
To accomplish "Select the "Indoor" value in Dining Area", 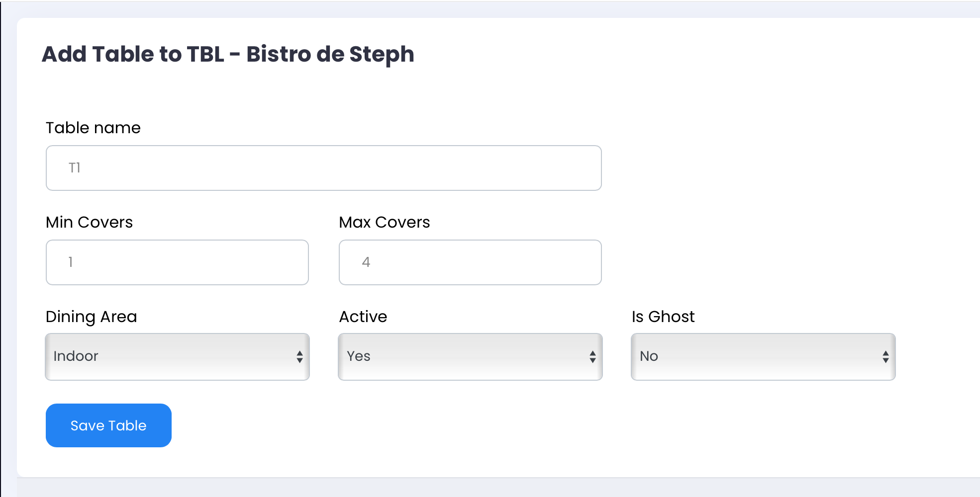I will click(x=76, y=356).
